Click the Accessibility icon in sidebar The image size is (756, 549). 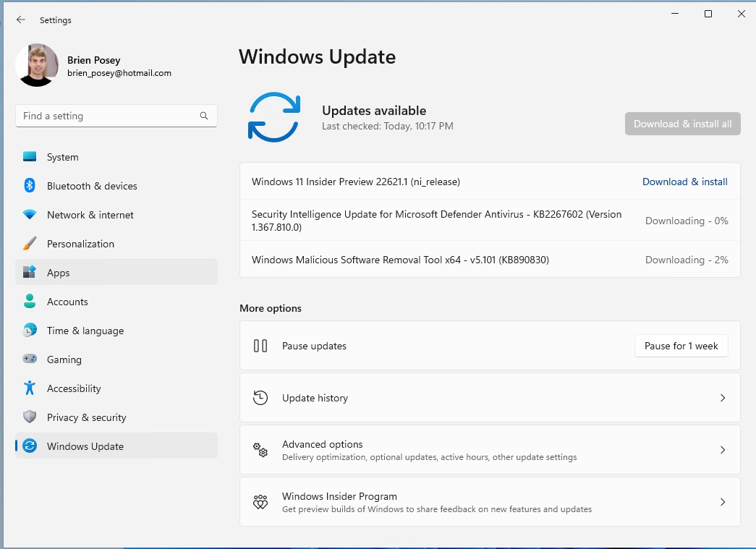[x=30, y=388]
